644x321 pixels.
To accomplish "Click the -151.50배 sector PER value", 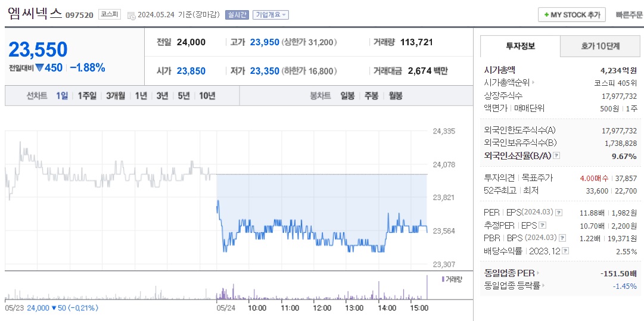I will tap(619, 273).
